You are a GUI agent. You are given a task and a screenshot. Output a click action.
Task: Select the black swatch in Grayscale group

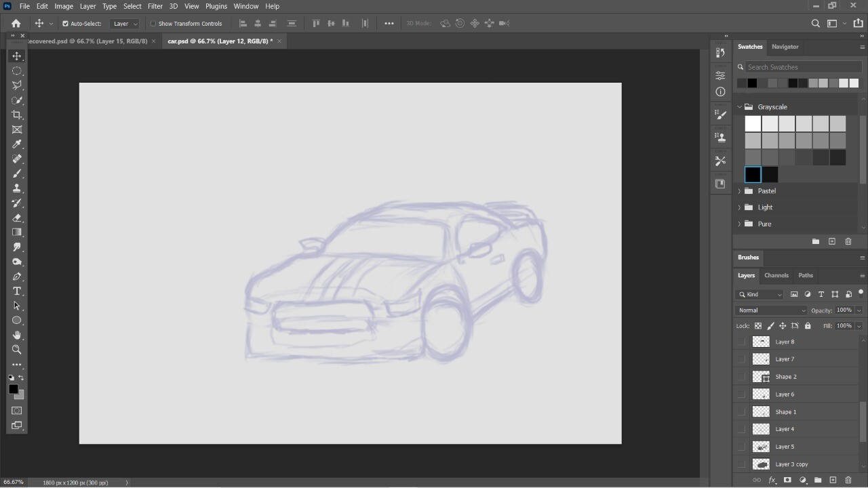coord(753,174)
